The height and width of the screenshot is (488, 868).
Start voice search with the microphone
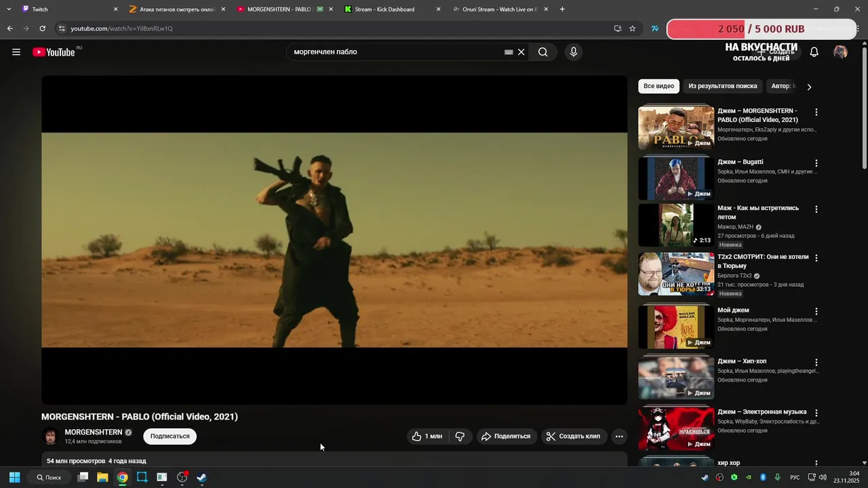pos(574,52)
